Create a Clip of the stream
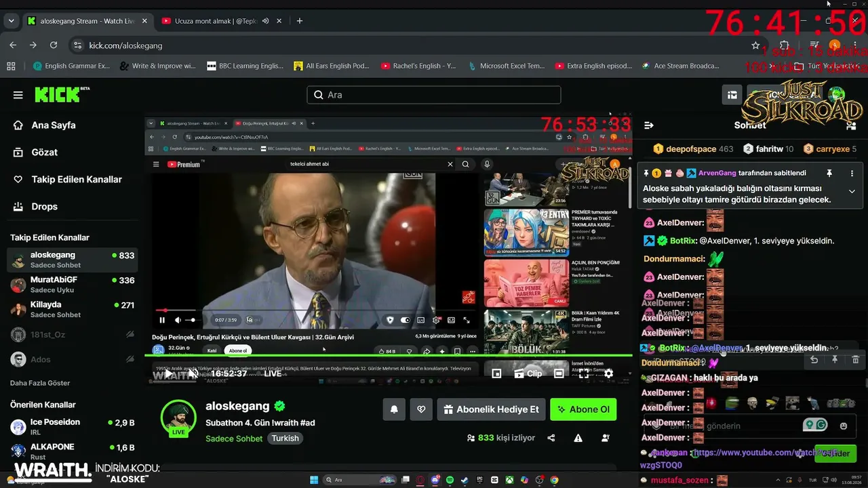The height and width of the screenshot is (488, 868). click(x=528, y=373)
